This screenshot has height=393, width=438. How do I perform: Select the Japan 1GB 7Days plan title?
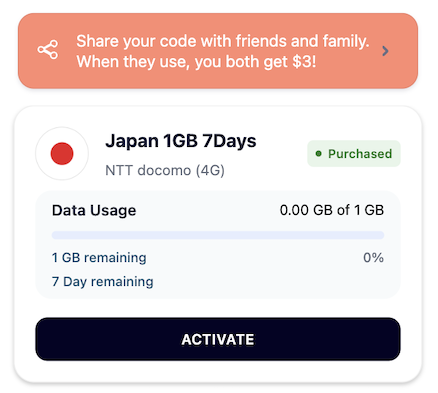click(181, 141)
